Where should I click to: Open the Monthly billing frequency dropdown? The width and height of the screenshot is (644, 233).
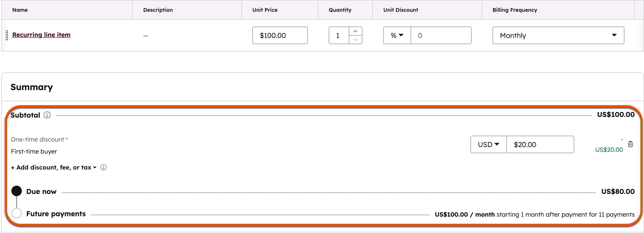[x=558, y=35]
